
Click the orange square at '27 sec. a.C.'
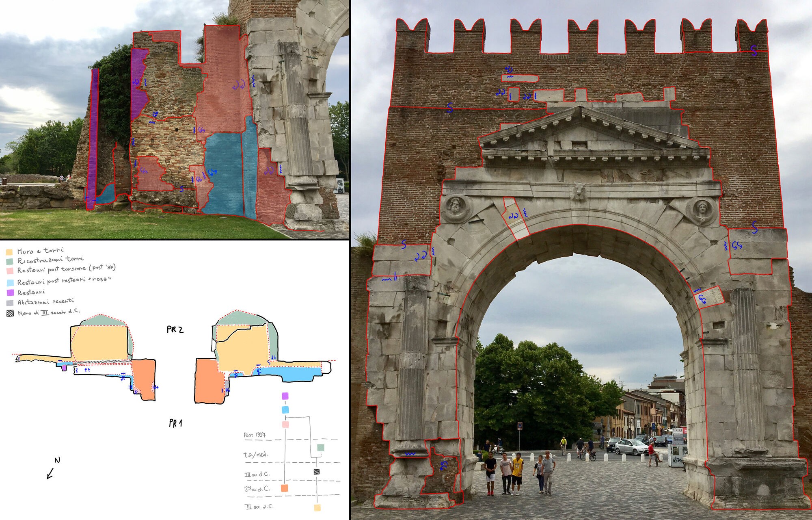click(x=284, y=488)
